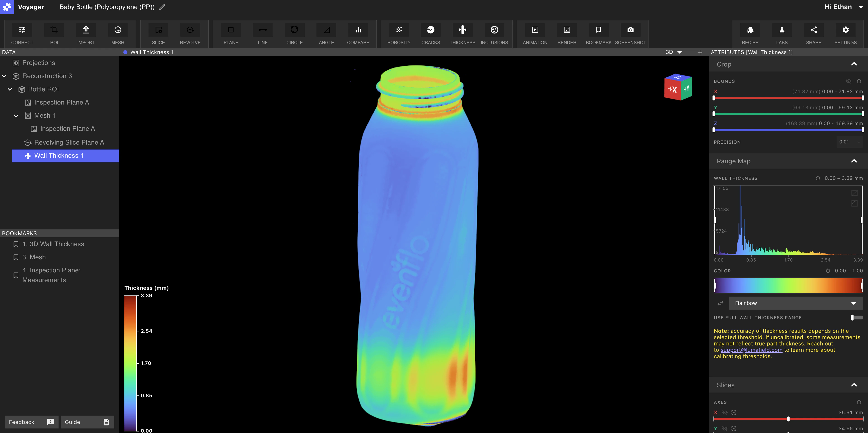868x433 pixels.
Task: Toggle Use Full Wall Thickness Range
Action: pyautogui.click(x=856, y=317)
